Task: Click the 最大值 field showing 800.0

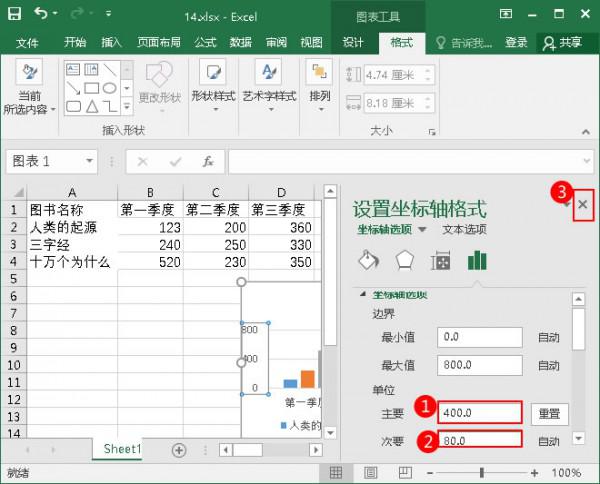Action: (x=480, y=365)
